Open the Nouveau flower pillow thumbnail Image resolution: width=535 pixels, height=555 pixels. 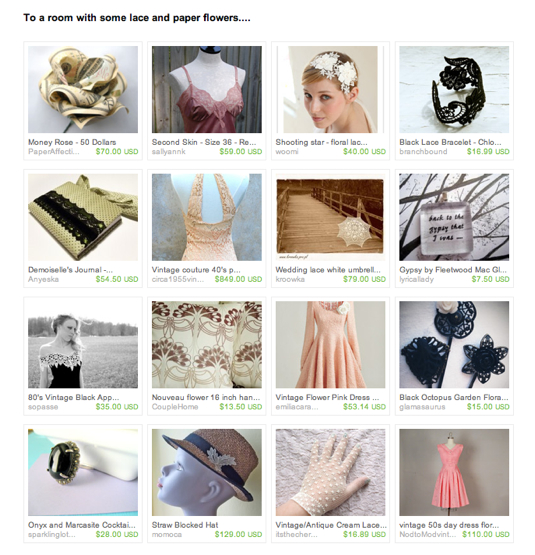(207, 345)
